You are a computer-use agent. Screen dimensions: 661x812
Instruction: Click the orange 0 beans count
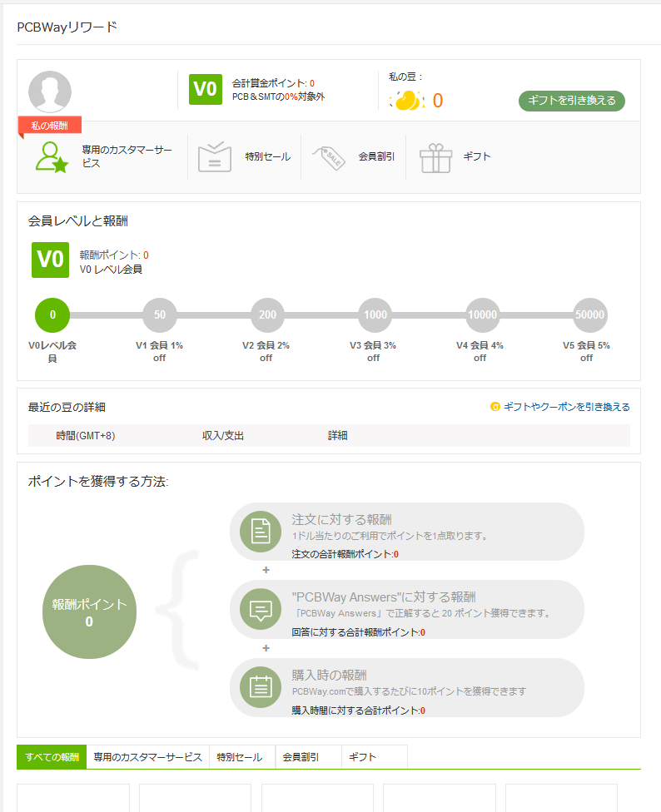pyautogui.click(x=438, y=101)
